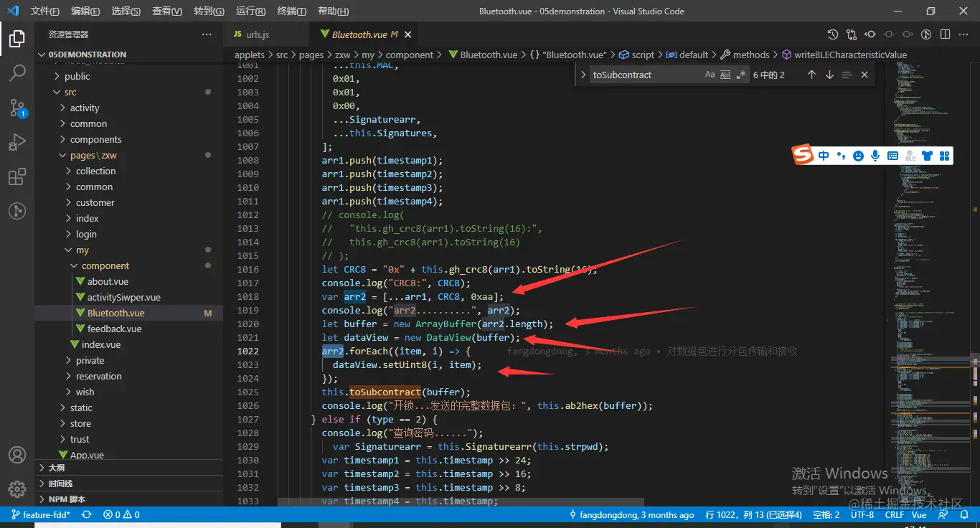Image resolution: width=980 pixels, height=528 pixels.
Task: Open about.vue in the file tree
Action: click(x=108, y=281)
